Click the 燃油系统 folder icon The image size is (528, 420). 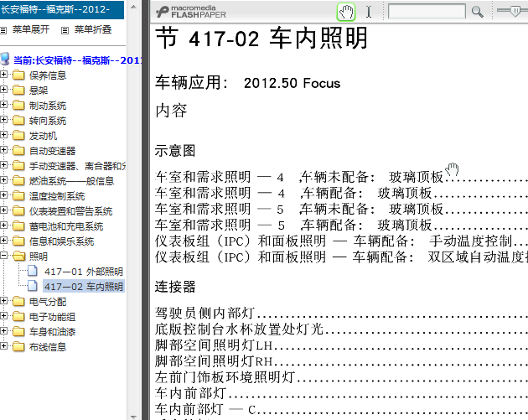(18, 180)
